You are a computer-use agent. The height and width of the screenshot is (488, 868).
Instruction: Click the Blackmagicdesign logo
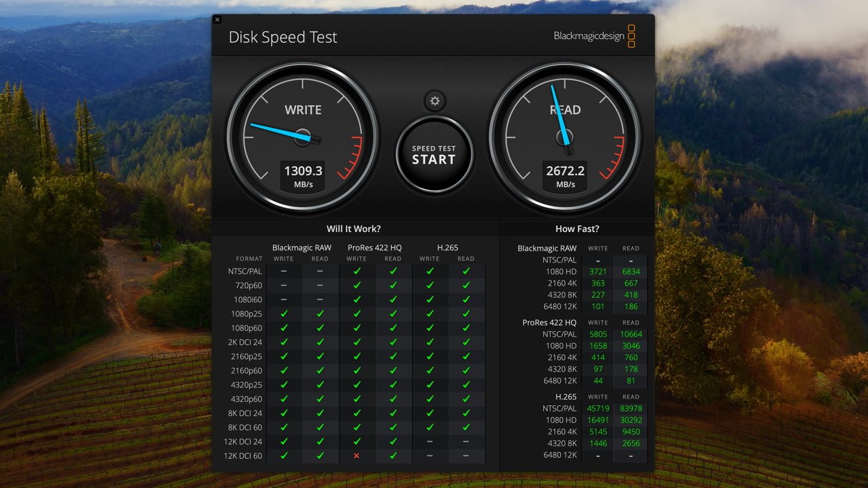coord(594,36)
